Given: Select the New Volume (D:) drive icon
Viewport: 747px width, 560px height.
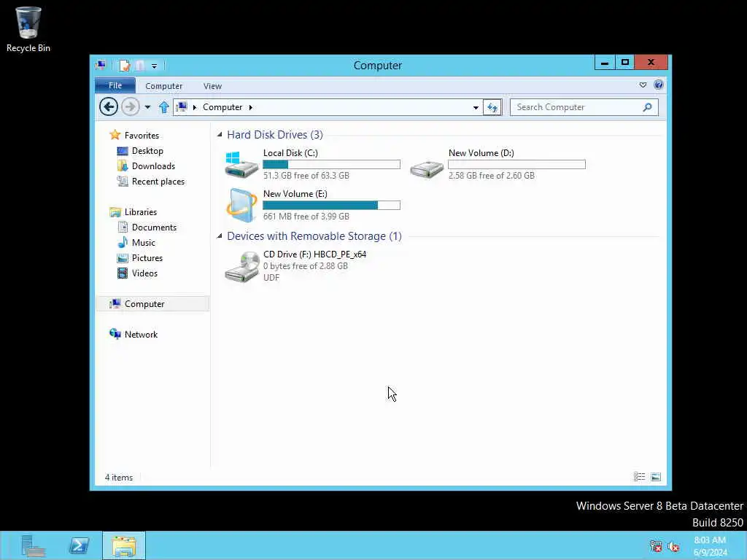Looking at the screenshot, I should (427, 168).
